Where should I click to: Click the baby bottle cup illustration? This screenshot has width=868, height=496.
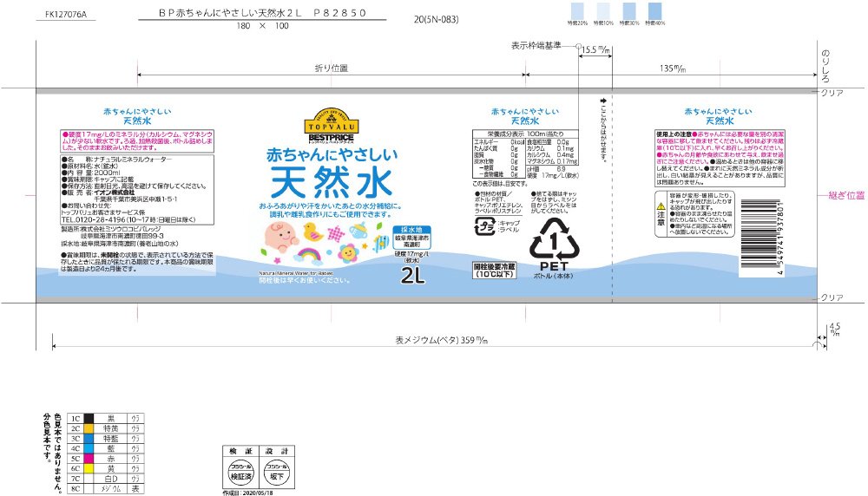[x=358, y=231]
